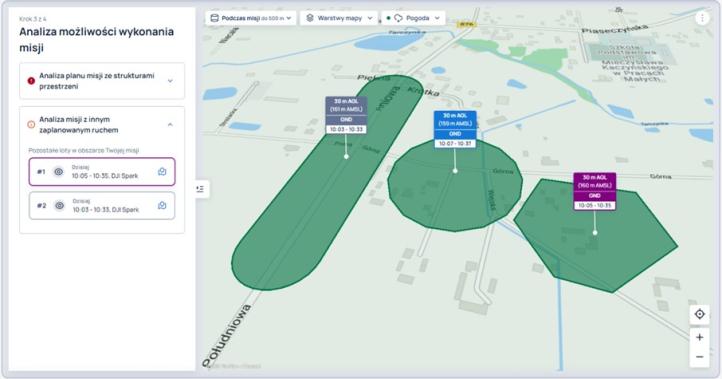Screen dimensions: 722x379
Task: Click the red error icon on airspace analysis
Action: click(31, 81)
